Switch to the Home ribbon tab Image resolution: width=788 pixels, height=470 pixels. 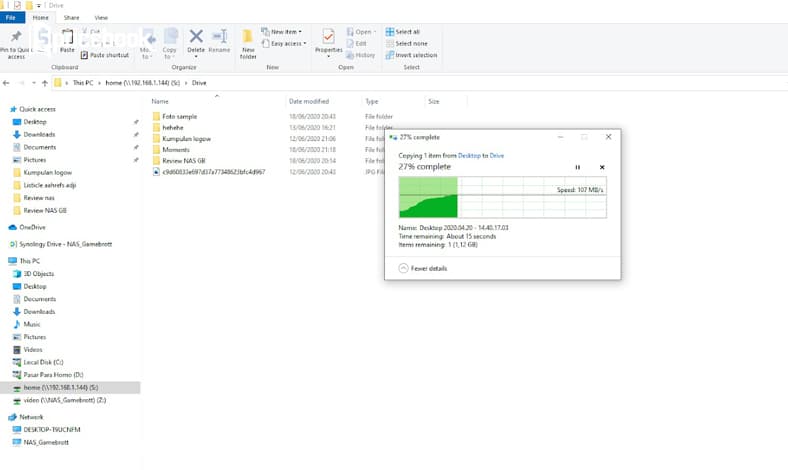coord(41,18)
